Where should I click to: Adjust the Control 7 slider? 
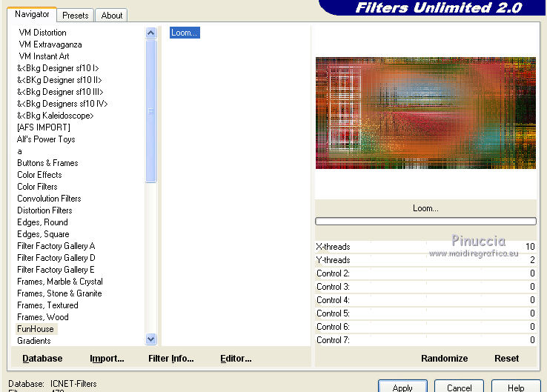425,339
